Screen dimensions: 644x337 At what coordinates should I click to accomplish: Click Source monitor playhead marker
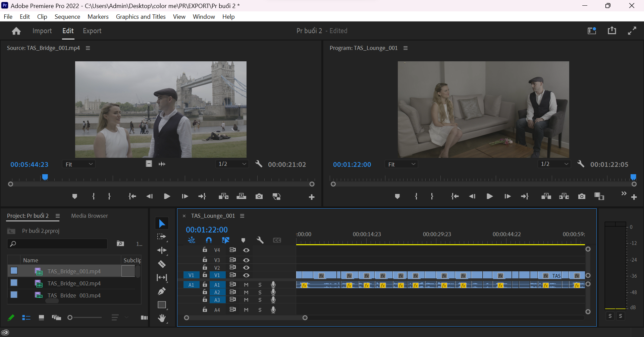[x=45, y=177]
